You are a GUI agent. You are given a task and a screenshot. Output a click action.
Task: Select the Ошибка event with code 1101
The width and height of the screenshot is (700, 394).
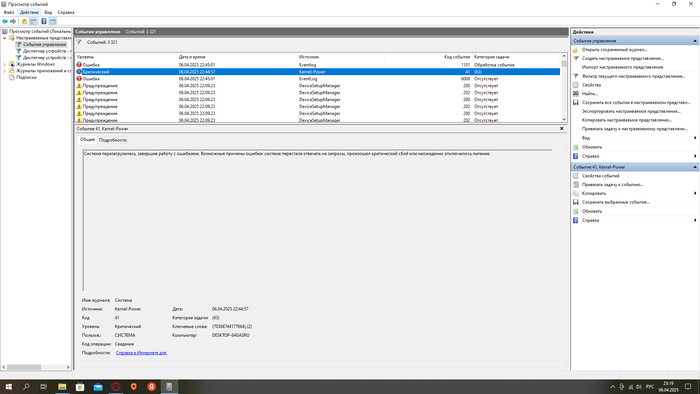(317, 65)
